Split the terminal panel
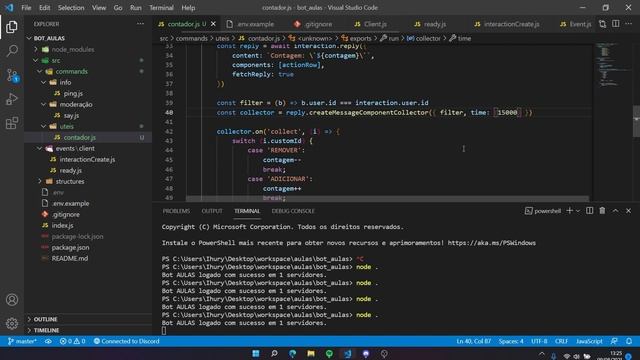This screenshot has height=360, width=640. 589,211
